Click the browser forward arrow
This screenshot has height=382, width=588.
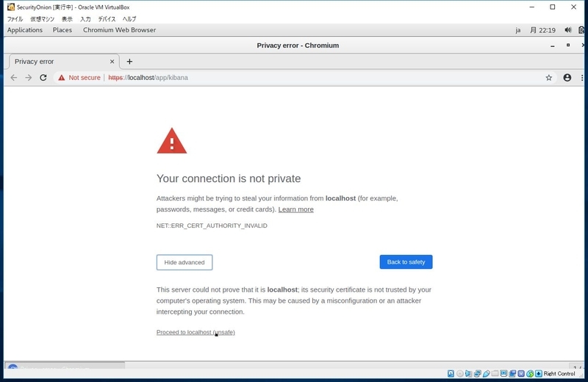tap(29, 78)
